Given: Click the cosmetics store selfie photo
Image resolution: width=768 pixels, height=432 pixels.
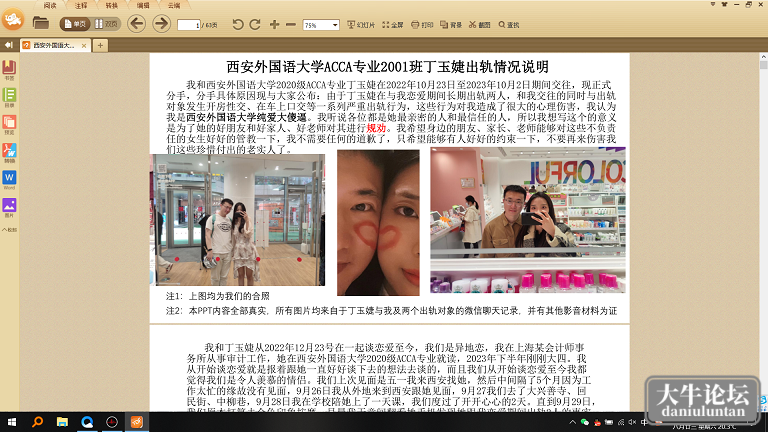Looking at the screenshot, I should click(x=528, y=220).
